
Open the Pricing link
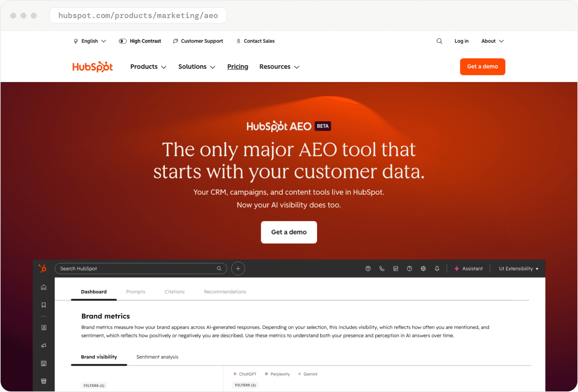(x=238, y=67)
